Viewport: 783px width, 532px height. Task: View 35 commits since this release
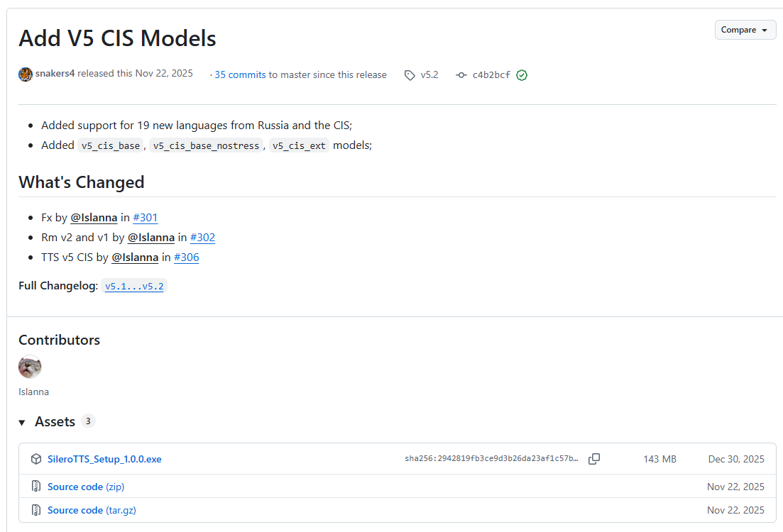click(x=240, y=74)
